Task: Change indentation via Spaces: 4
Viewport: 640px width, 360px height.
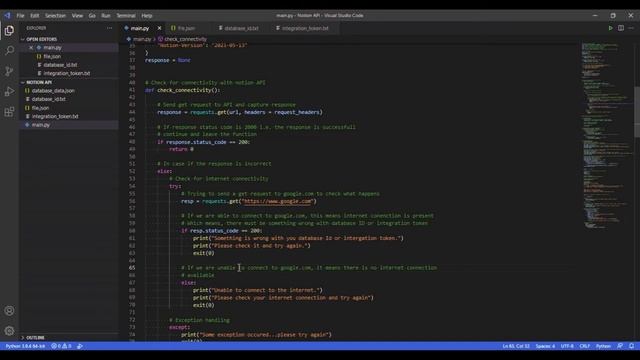Action: pos(545,346)
